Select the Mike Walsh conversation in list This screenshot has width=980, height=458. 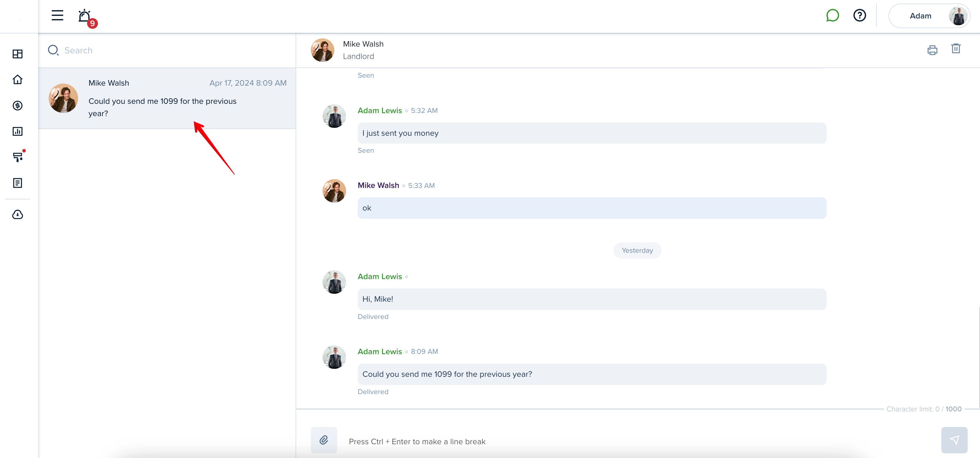coord(167,98)
